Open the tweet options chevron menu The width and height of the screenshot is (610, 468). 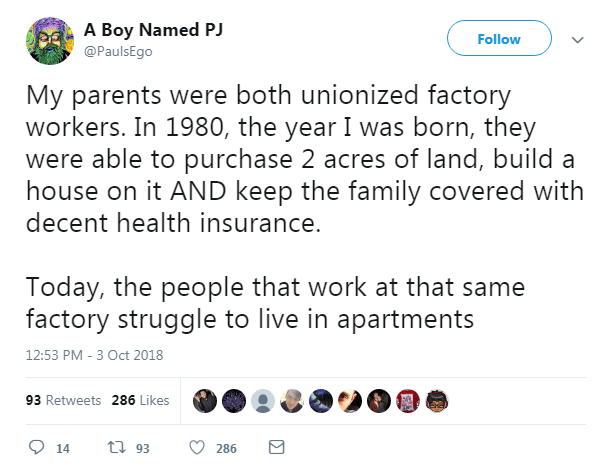tap(576, 40)
